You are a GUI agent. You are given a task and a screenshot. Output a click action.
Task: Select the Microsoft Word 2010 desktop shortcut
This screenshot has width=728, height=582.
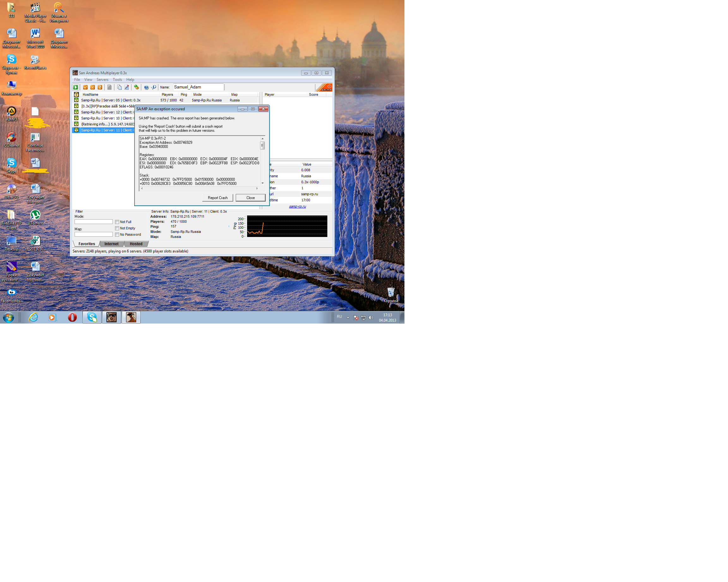coord(35,38)
